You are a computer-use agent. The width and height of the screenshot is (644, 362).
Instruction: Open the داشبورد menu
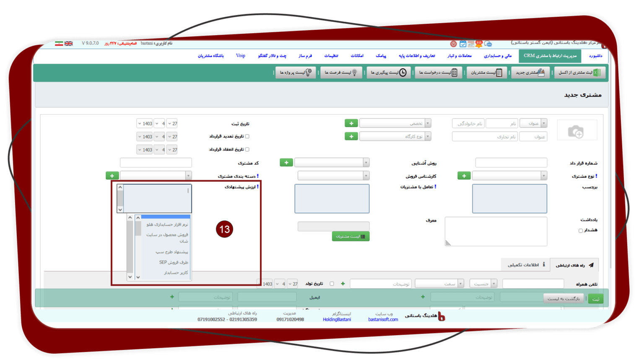pos(595,56)
